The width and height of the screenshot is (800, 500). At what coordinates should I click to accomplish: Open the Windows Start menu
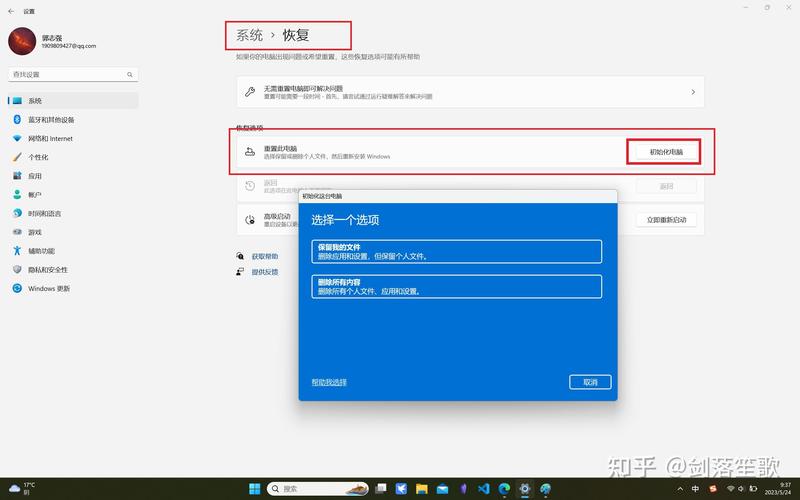(255, 489)
